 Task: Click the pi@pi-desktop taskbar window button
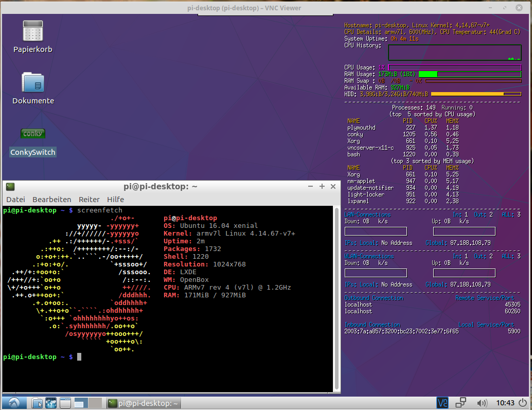pyautogui.click(x=144, y=403)
